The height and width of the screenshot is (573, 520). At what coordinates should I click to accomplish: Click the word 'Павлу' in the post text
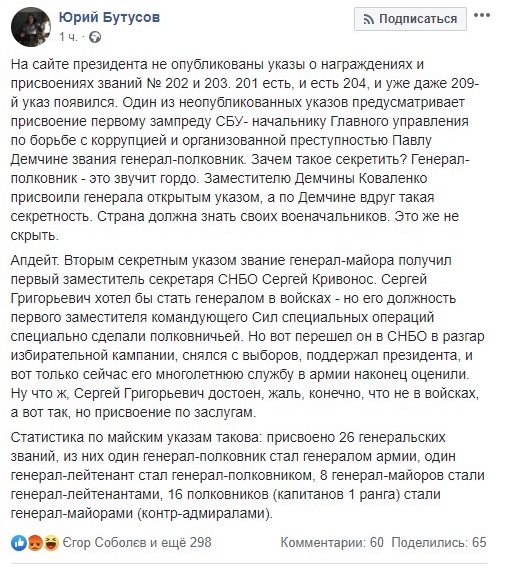pyautogui.click(x=411, y=141)
